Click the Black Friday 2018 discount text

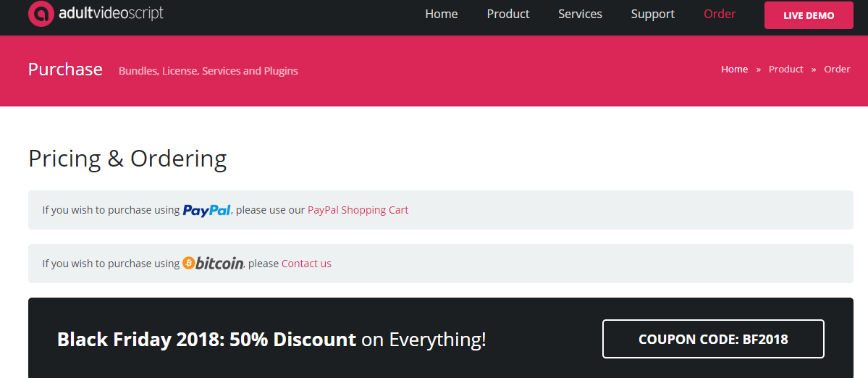(x=271, y=339)
